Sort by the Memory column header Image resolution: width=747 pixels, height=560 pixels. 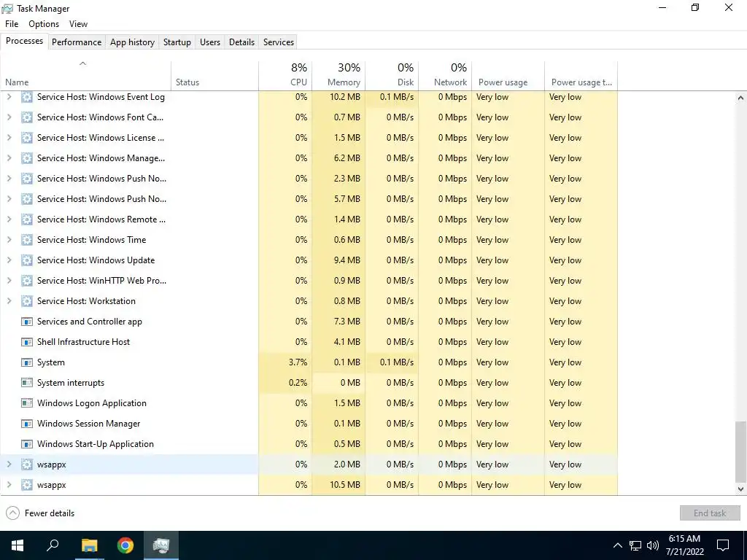tap(338, 76)
